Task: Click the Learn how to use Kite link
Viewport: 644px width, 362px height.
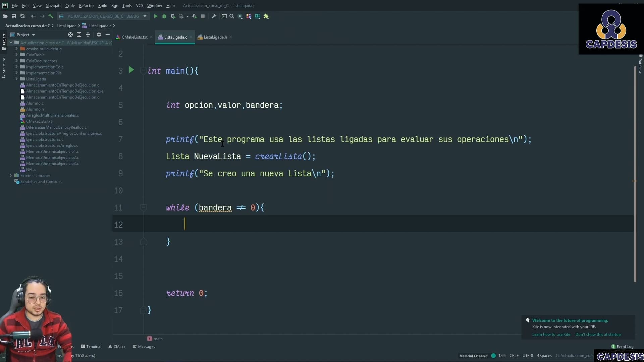Action: pyautogui.click(x=551, y=335)
